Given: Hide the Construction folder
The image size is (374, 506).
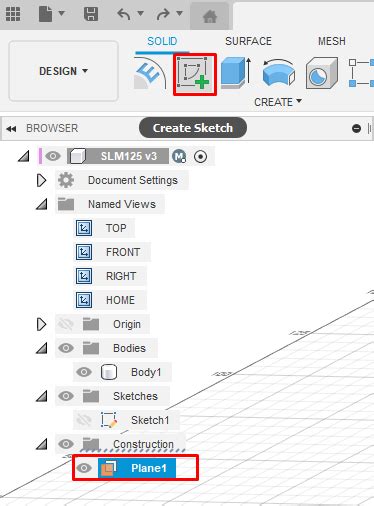Looking at the screenshot, I should (66, 444).
